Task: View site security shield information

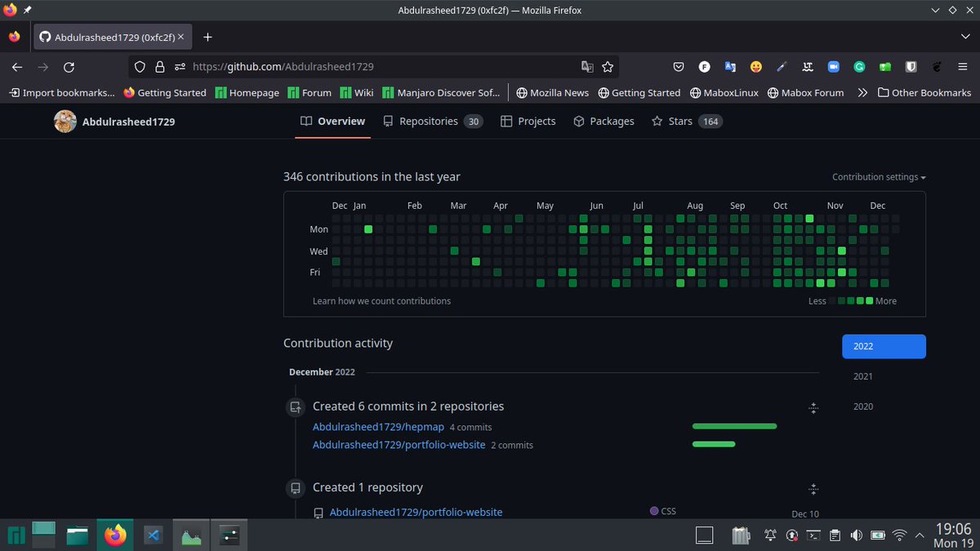Action: 140,67
